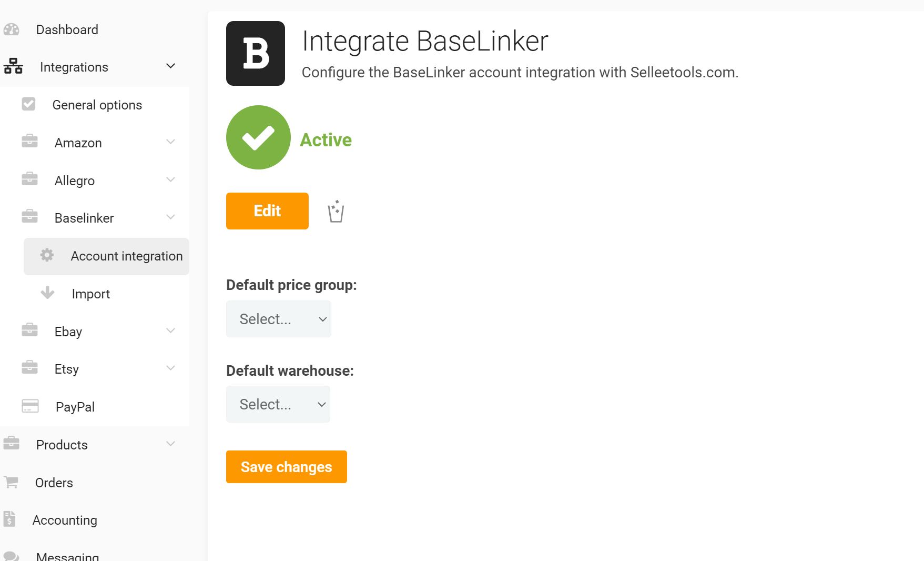Open the Default warehouse dropdown

pyautogui.click(x=278, y=404)
